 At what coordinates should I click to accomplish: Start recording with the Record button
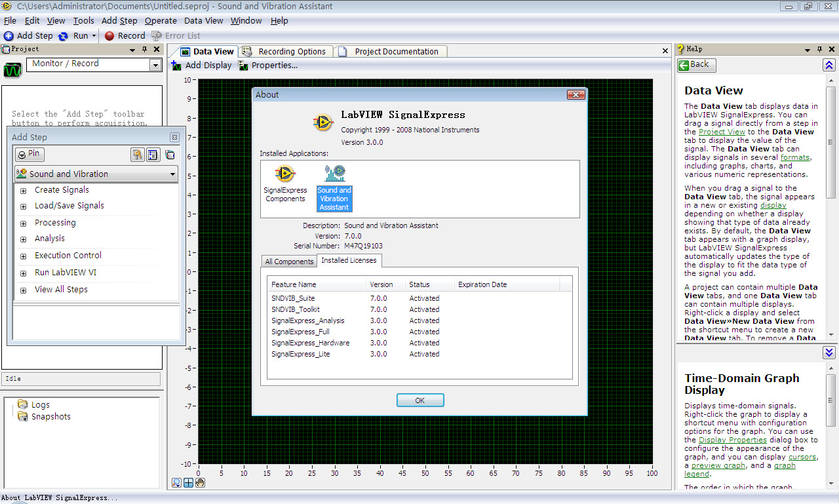click(x=125, y=36)
